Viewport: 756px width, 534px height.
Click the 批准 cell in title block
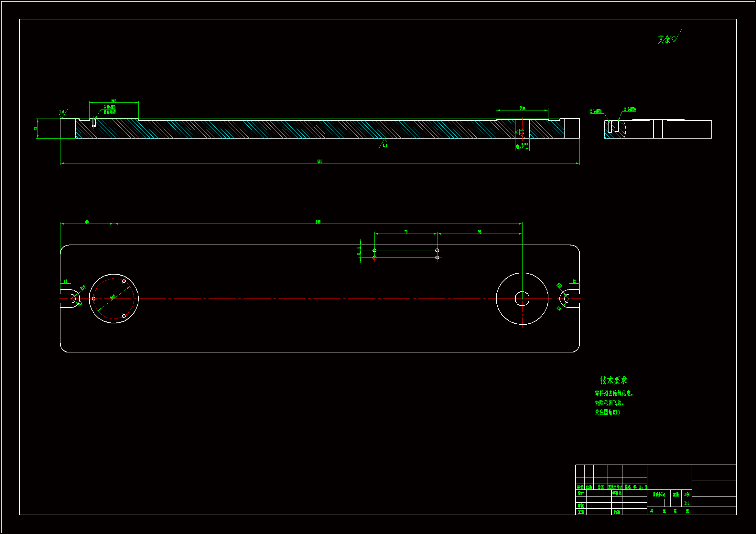[617, 512]
